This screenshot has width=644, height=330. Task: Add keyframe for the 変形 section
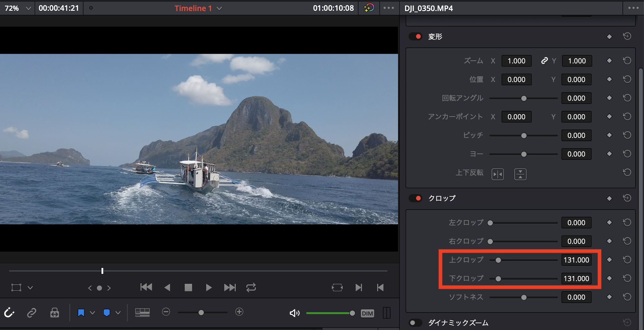[x=609, y=37]
